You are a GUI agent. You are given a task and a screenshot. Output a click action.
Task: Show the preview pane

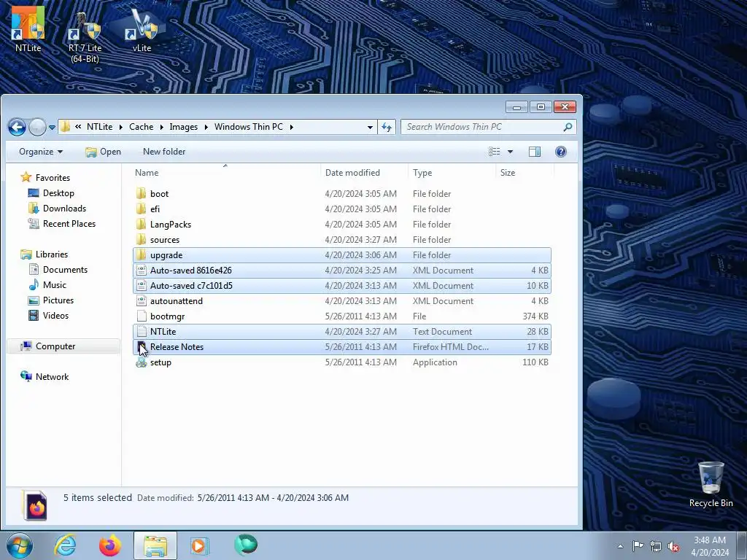coord(535,152)
